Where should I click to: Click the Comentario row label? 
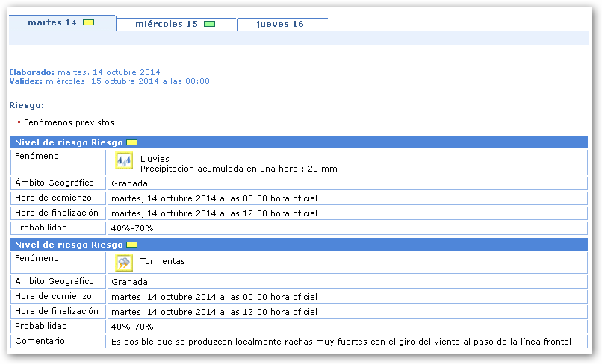[x=40, y=341]
